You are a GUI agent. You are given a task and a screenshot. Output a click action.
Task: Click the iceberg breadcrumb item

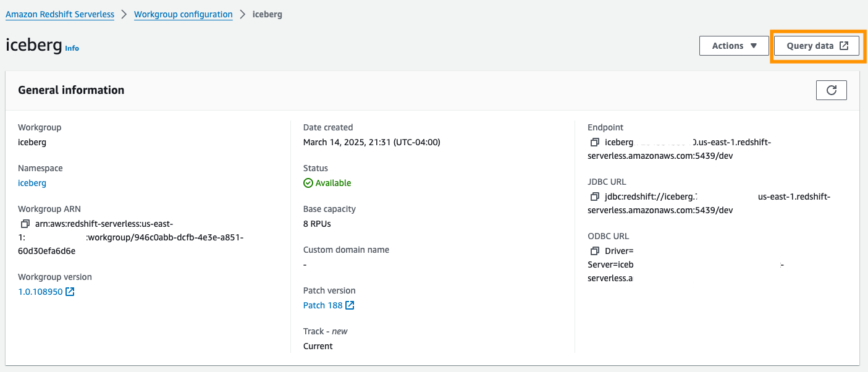[268, 14]
